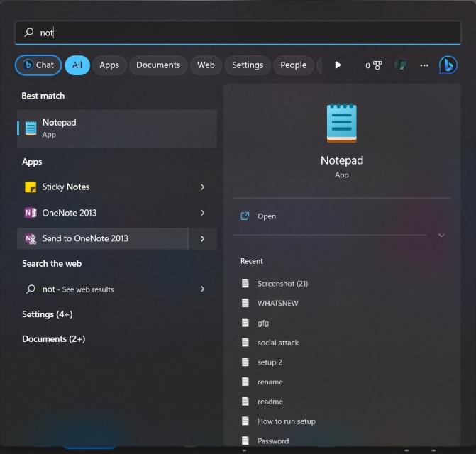Click the Send to OneNote 2013 icon
Screen dimensions: 476x454
[31, 239]
